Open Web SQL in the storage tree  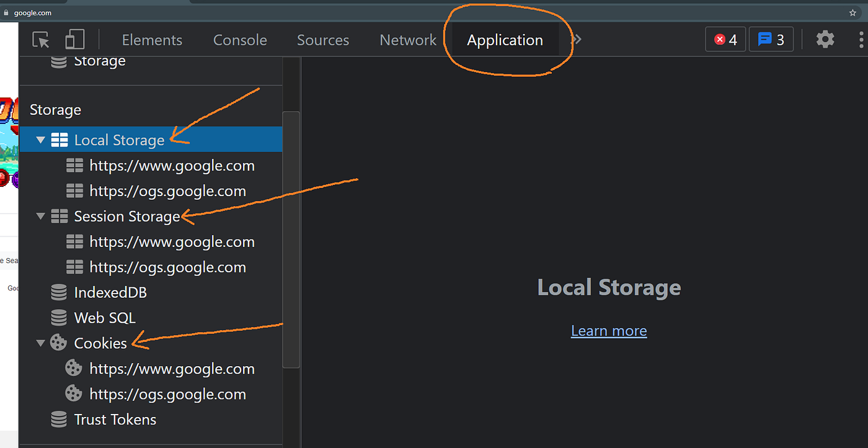click(105, 318)
